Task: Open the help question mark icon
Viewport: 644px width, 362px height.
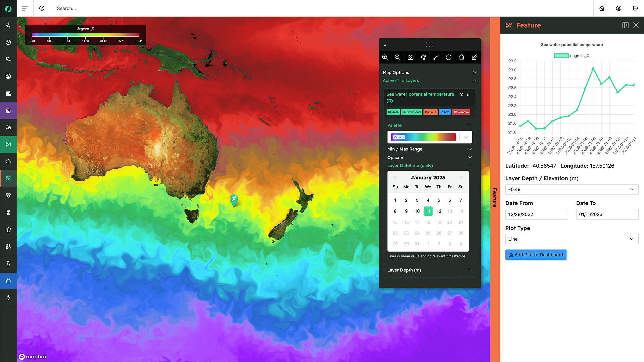Action: coord(42,8)
